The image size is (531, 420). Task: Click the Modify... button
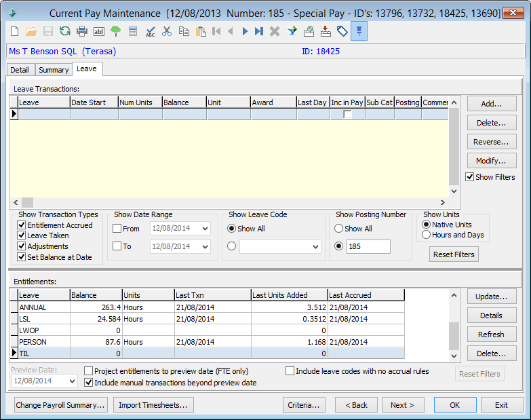pyautogui.click(x=492, y=161)
